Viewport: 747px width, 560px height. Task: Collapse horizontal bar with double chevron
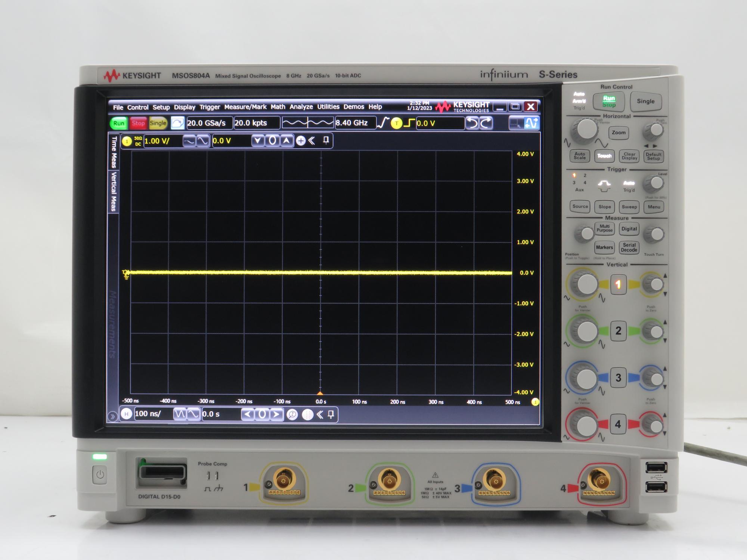(320, 414)
